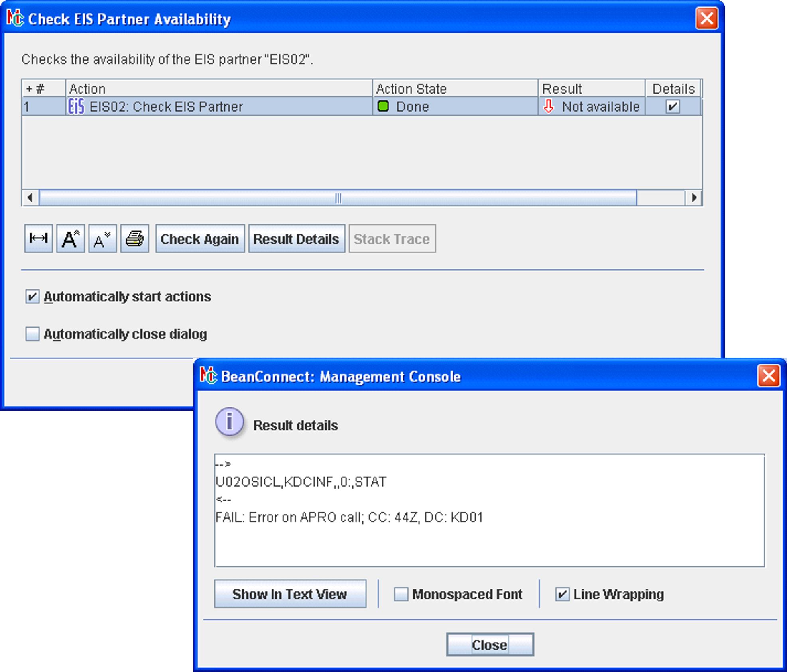Click the scroll right arrow of the table
Screen dimensions: 787x672
694,198
